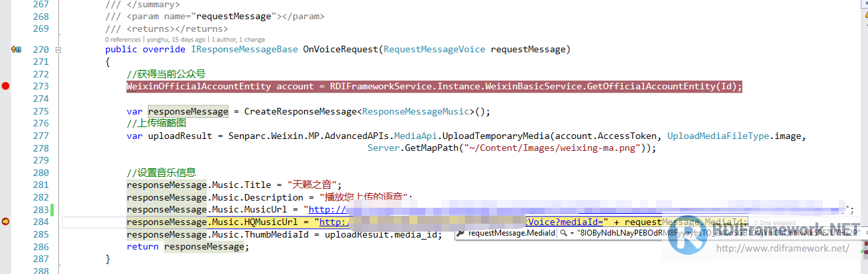Open the "0 references" CodeLens link
868x274 pixels.
tap(122, 39)
